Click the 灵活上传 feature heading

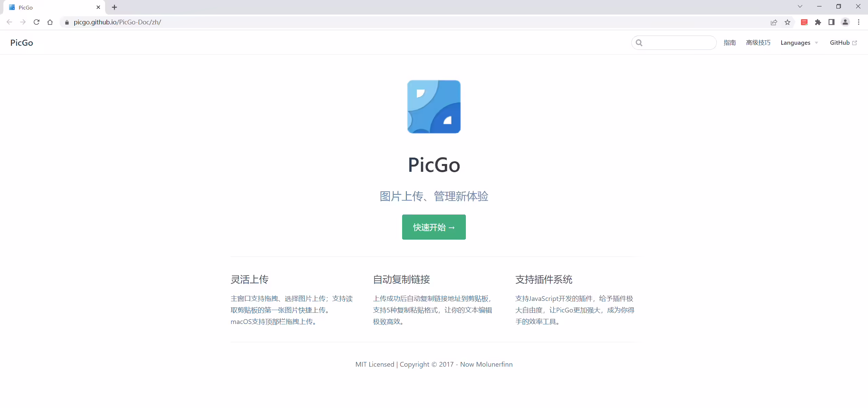[x=250, y=280]
